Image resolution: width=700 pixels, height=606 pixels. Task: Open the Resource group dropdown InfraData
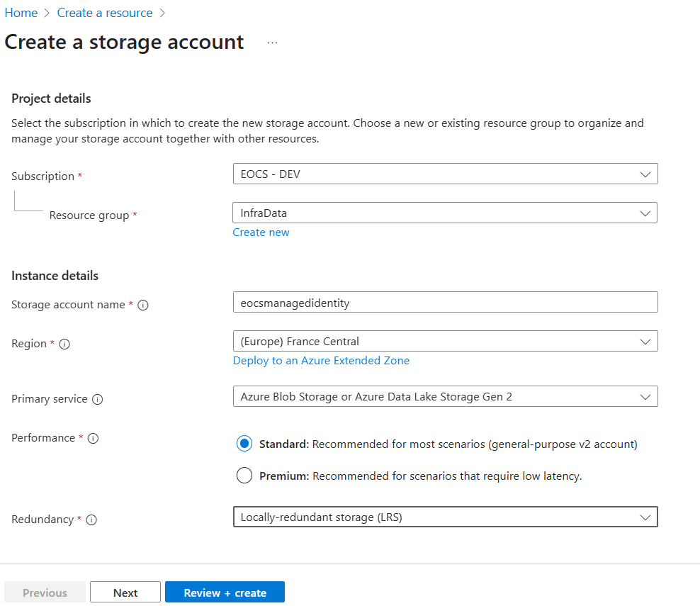coord(445,213)
